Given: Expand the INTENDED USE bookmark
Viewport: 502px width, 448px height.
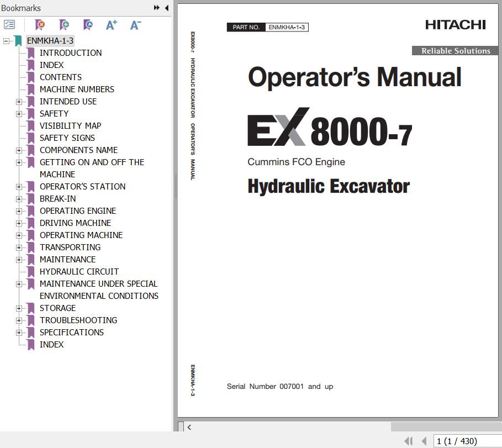Looking at the screenshot, I should (19, 102).
